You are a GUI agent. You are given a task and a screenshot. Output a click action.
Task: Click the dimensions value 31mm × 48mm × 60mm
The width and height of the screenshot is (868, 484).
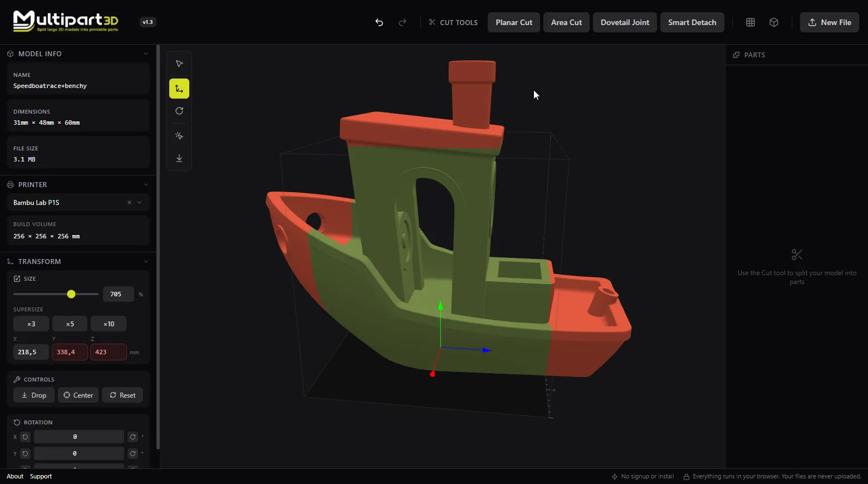point(46,123)
